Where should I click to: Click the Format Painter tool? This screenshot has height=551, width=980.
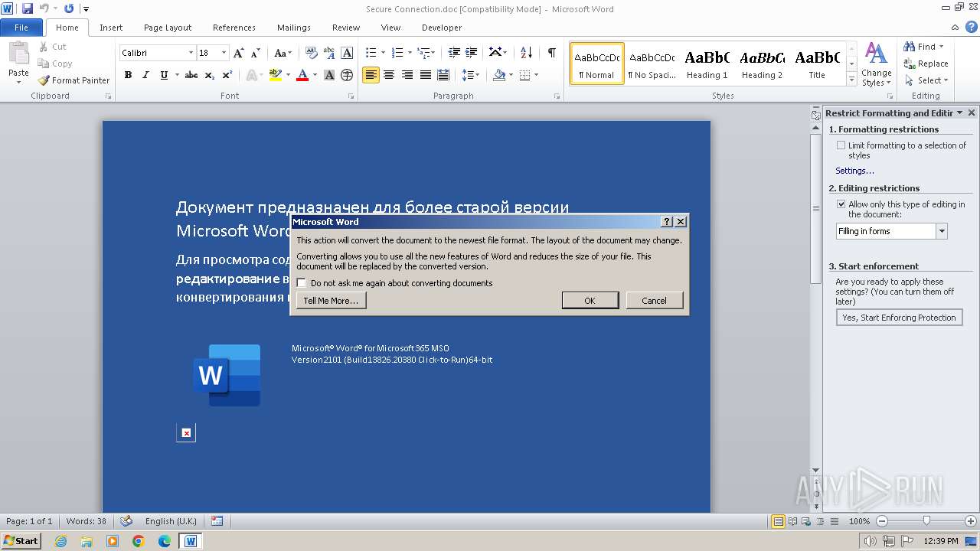coord(73,80)
